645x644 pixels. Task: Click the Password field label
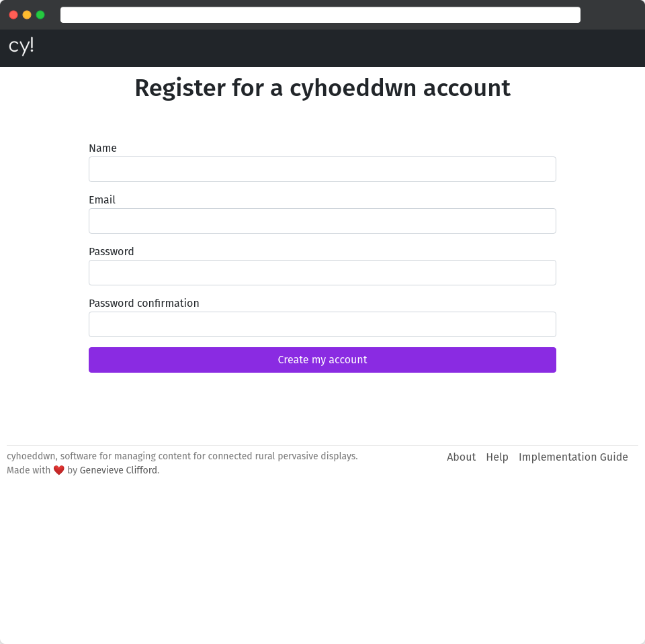112,252
